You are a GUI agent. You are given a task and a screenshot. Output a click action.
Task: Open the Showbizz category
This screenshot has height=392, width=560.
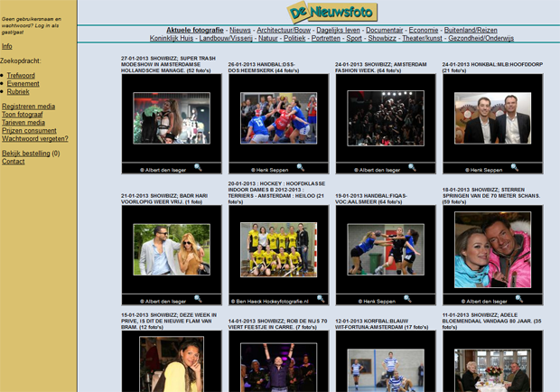(382, 38)
